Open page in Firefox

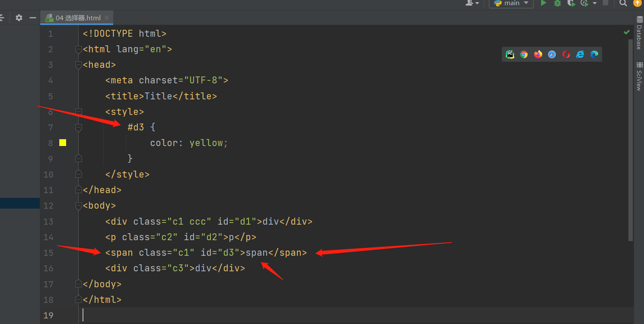[x=538, y=54]
